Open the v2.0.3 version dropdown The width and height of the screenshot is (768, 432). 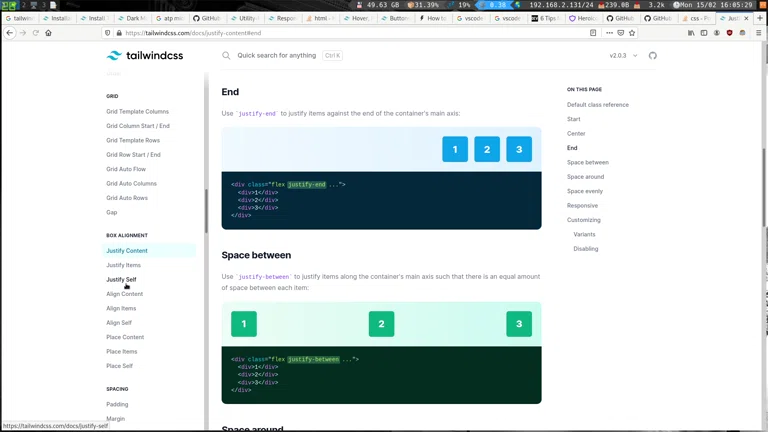(623, 55)
